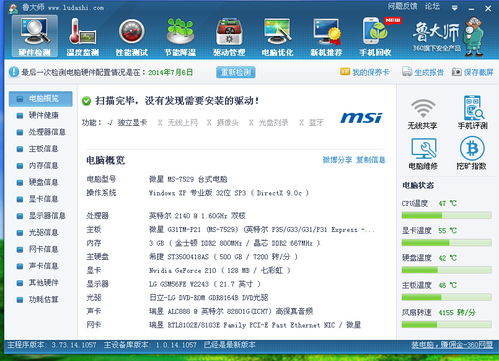Open the 手机回收 phone recycling tool
Screen dimensions: 499x361
pyautogui.click(x=376, y=36)
